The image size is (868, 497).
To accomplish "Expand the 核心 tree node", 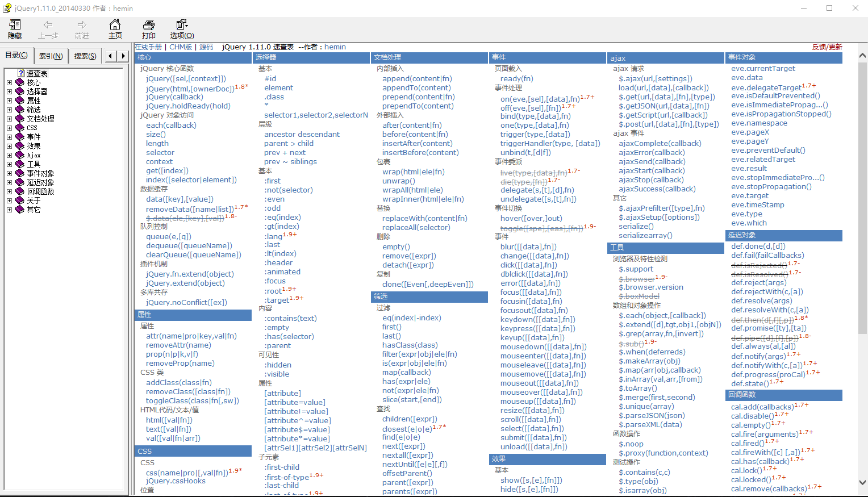I will coord(9,82).
